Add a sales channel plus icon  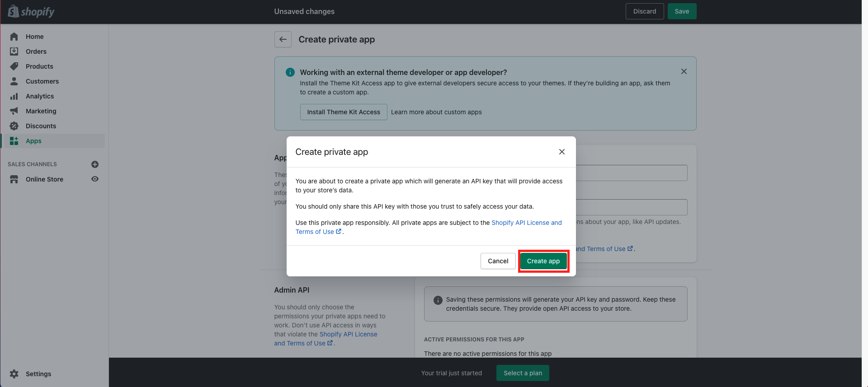pyautogui.click(x=95, y=164)
